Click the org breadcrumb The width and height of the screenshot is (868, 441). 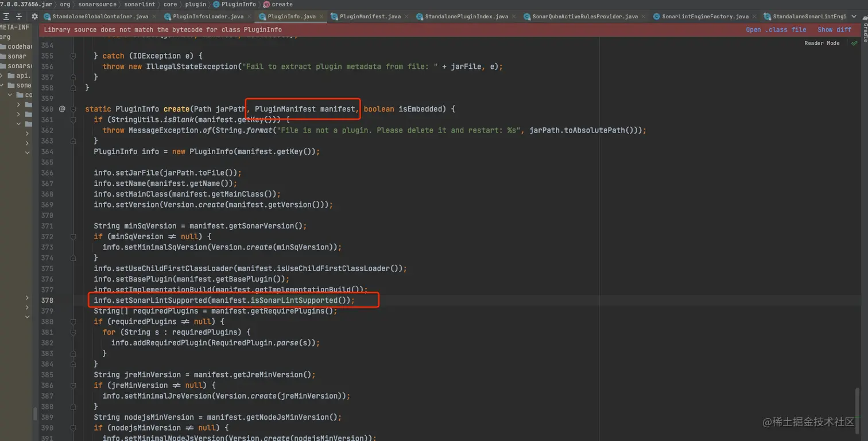[65, 4]
